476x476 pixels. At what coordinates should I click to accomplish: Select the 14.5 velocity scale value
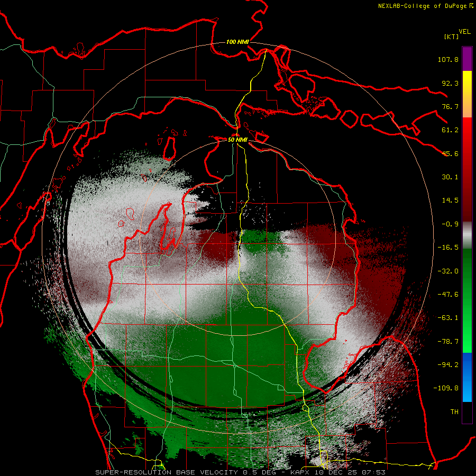pos(450,200)
